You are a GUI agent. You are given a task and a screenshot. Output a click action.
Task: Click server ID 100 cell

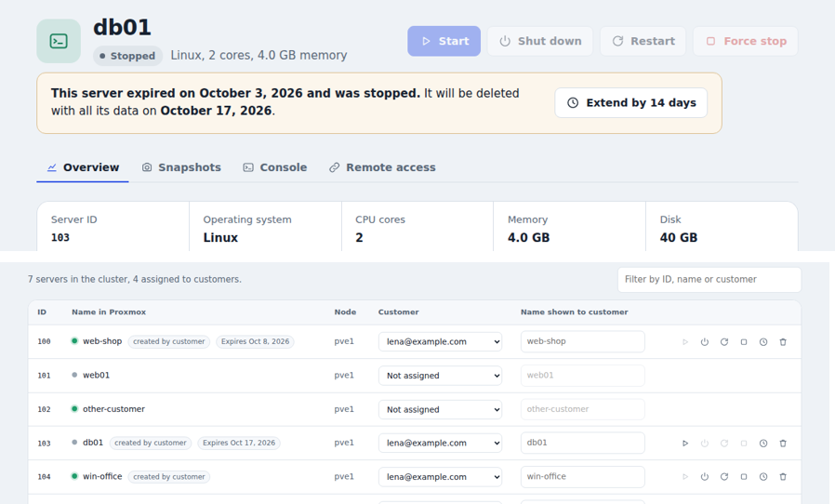coord(45,341)
